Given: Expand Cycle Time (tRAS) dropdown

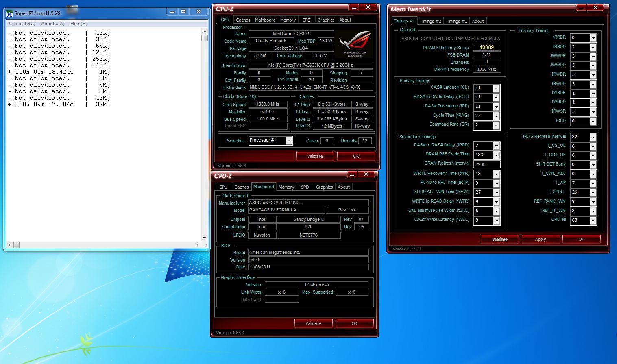Looking at the screenshot, I should [x=496, y=116].
